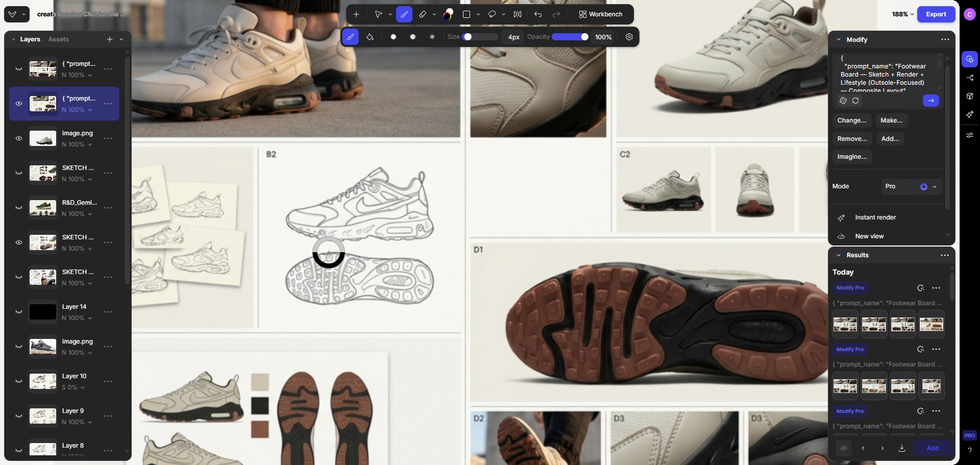
Task: Expand the selection tool options dropdown
Action: [x=390, y=14]
